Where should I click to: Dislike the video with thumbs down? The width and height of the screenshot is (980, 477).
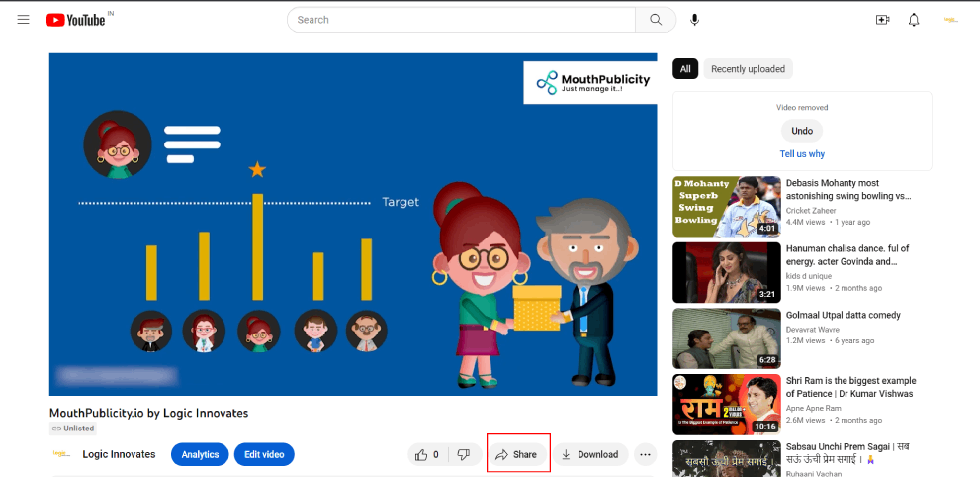pyautogui.click(x=465, y=455)
